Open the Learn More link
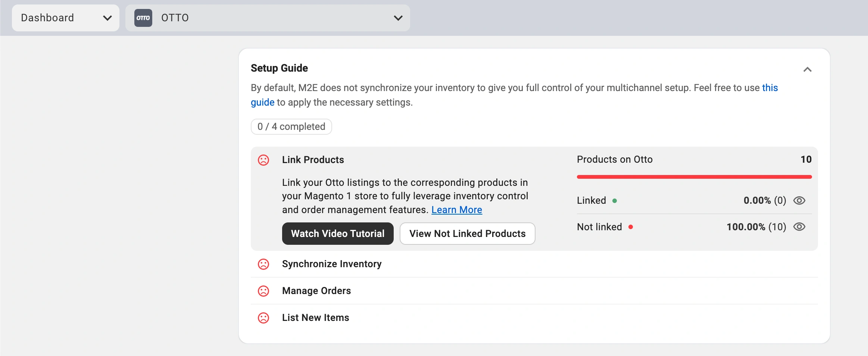The height and width of the screenshot is (356, 868). (456, 210)
